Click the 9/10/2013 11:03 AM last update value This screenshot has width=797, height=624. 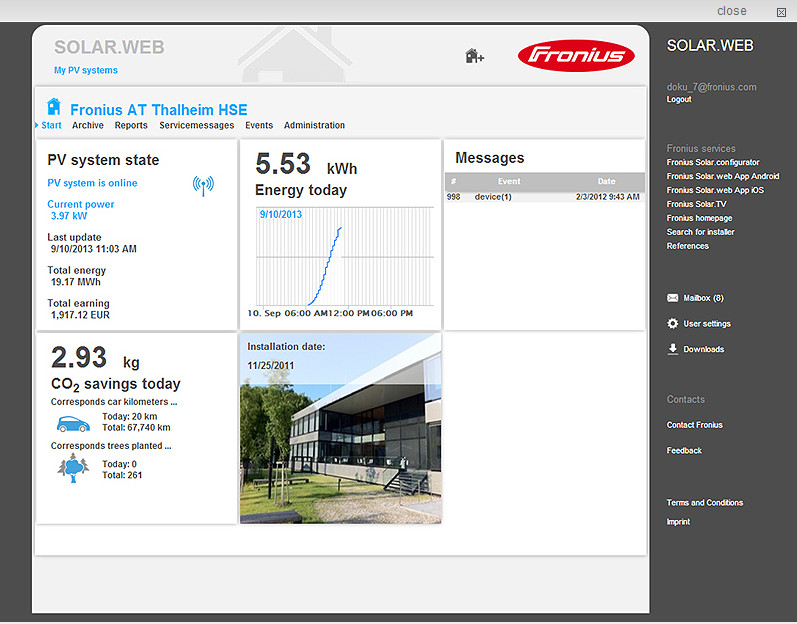pos(94,249)
